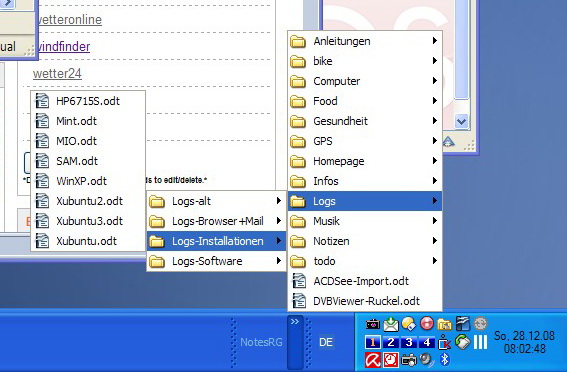The image size is (567, 372).
Task: Click the Bluetooth tray icon
Action: tap(445, 359)
